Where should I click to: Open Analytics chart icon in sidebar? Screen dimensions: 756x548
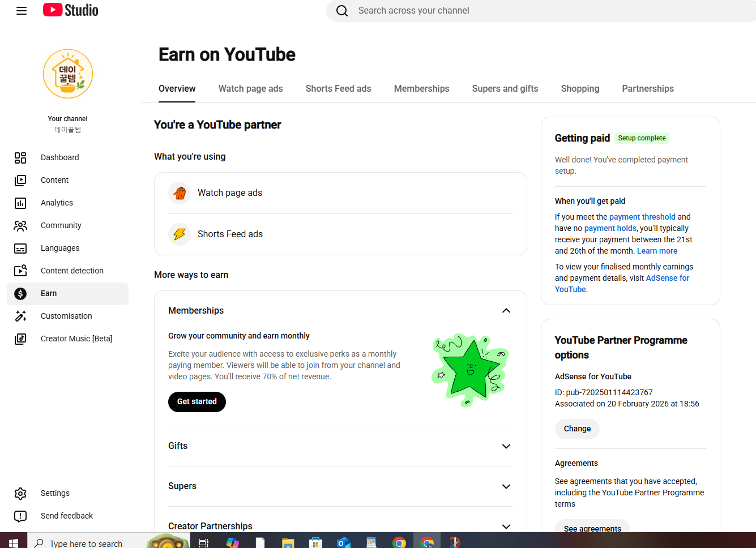(x=20, y=203)
